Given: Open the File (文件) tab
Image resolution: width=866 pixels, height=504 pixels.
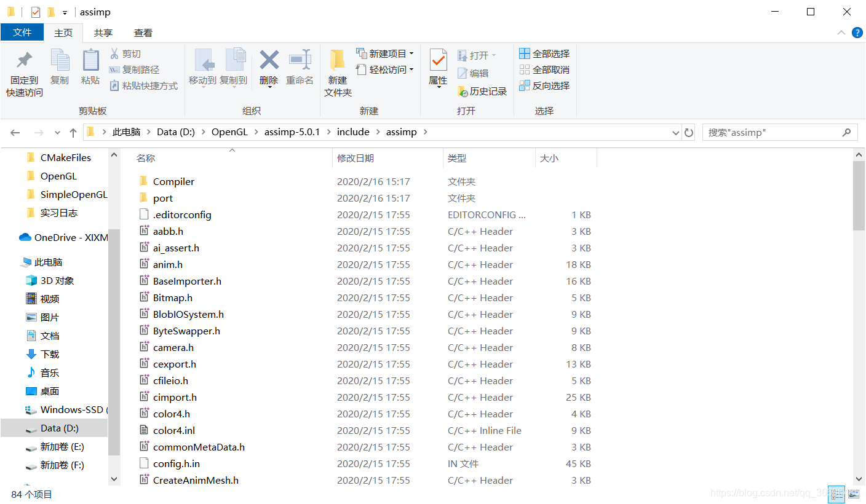Looking at the screenshot, I should coord(22,33).
